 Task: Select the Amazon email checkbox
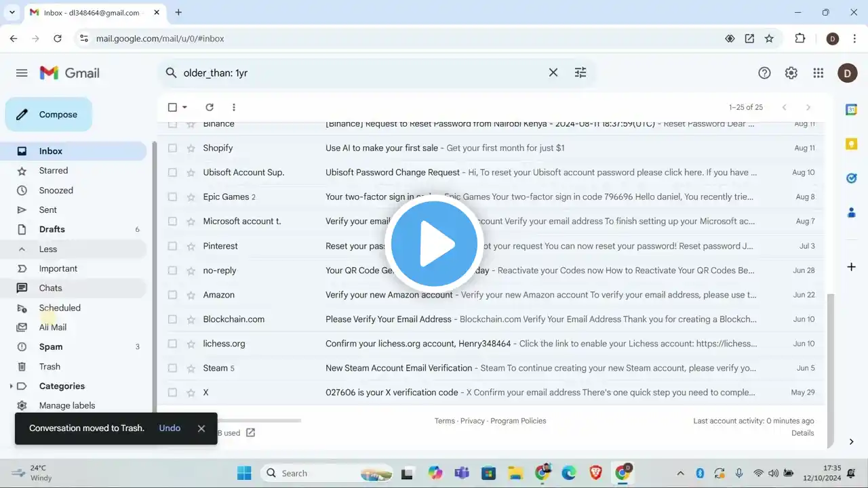172,295
